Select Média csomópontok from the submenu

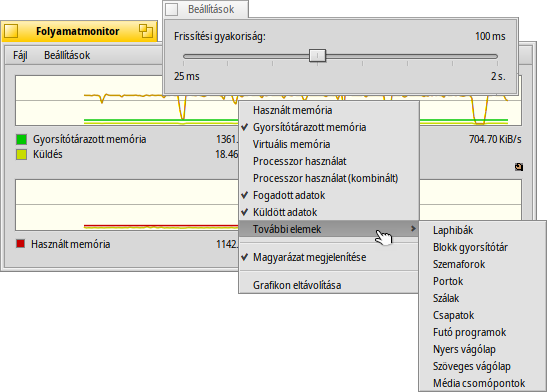[482, 383]
